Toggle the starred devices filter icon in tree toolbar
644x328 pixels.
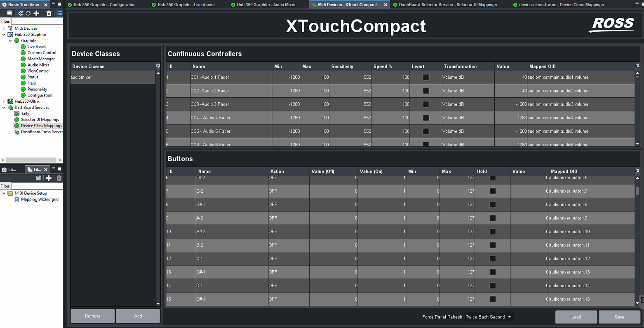pos(21,13)
